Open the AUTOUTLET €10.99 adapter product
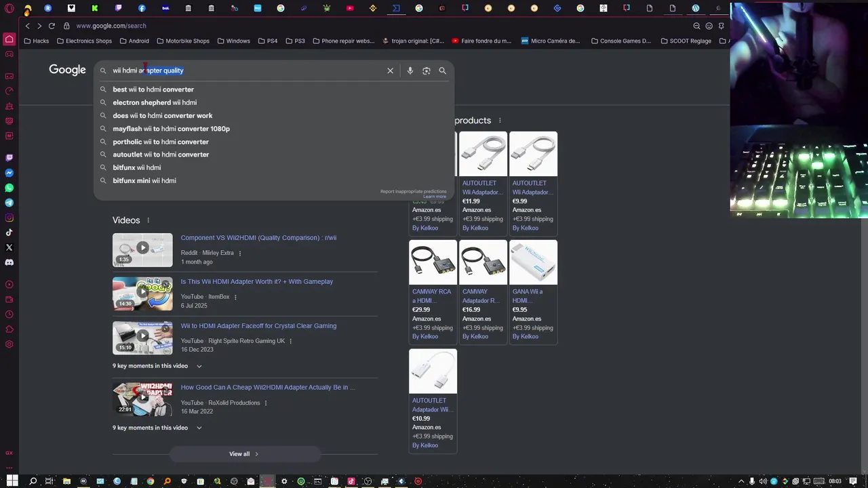Image resolution: width=868 pixels, height=488 pixels. click(433, 401)
